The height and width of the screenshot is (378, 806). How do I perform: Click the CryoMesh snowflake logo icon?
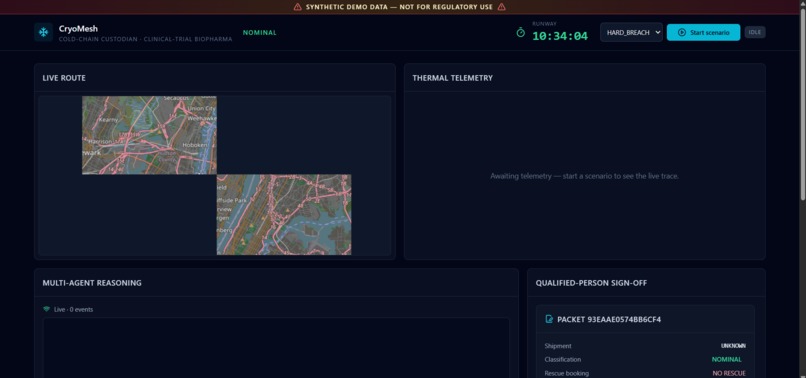[x=44, y=32]
